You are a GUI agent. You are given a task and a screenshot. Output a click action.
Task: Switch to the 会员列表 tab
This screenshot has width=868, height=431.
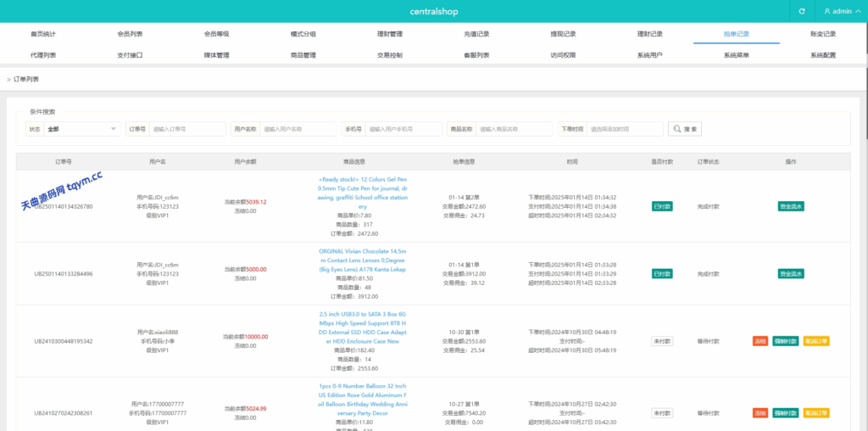point(130,34)
